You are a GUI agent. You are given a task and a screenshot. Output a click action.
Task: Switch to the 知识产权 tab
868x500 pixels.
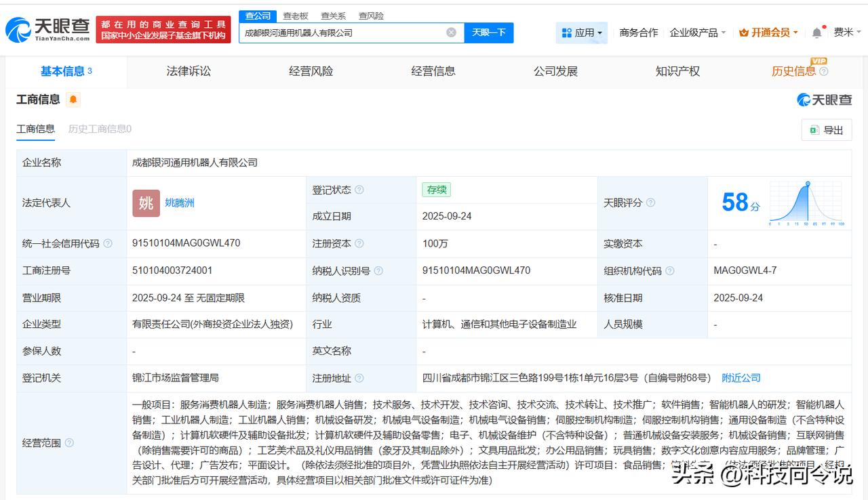pyautogui.click(x=677, y=71)
